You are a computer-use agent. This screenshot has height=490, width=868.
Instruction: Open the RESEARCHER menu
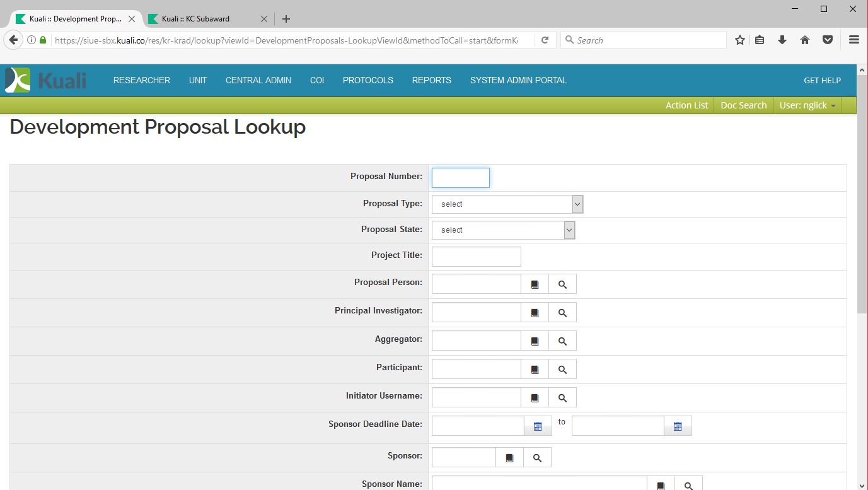(x=142, y=80)
